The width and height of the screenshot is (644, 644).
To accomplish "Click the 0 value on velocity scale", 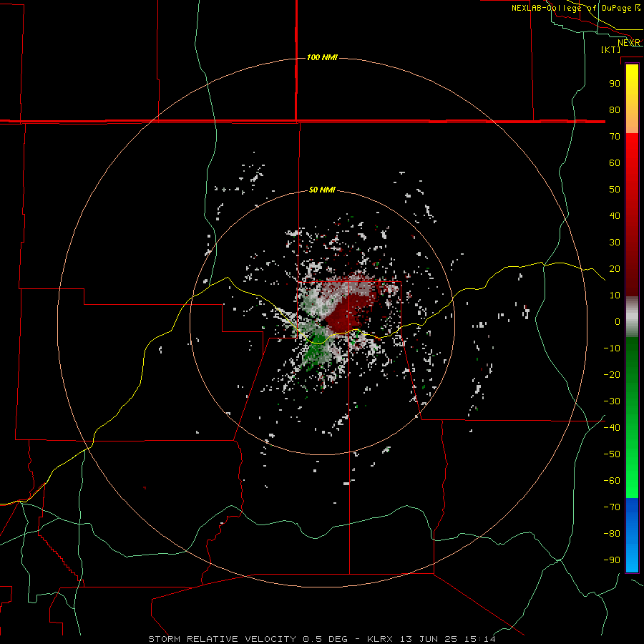I will (x=618, y=322).
